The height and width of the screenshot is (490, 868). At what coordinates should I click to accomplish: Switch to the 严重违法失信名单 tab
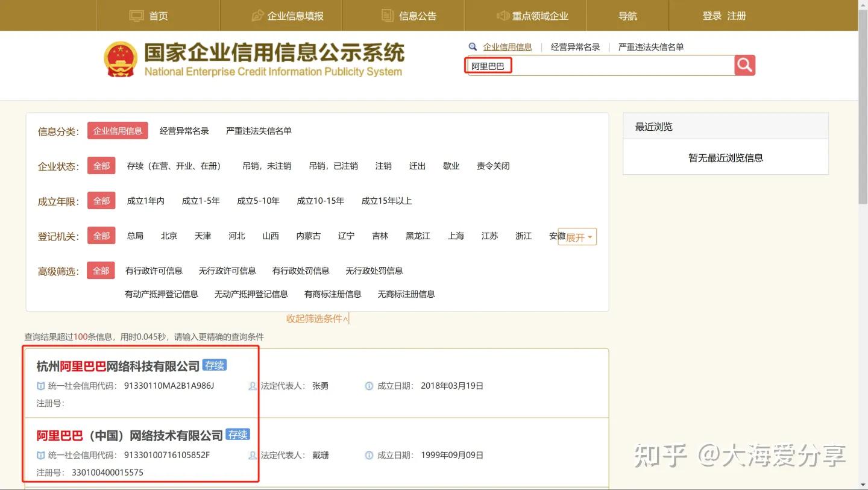click(x=652, y=46)
